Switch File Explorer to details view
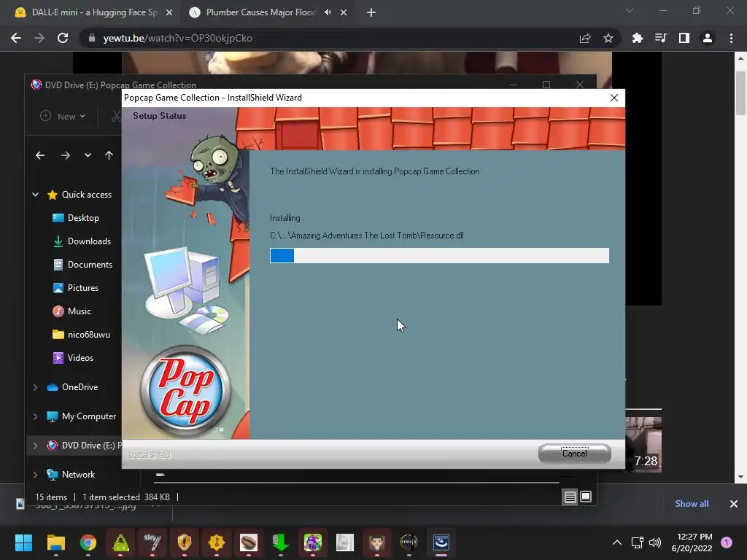Screen dimensions: 747x560 (x=570, y=497)
